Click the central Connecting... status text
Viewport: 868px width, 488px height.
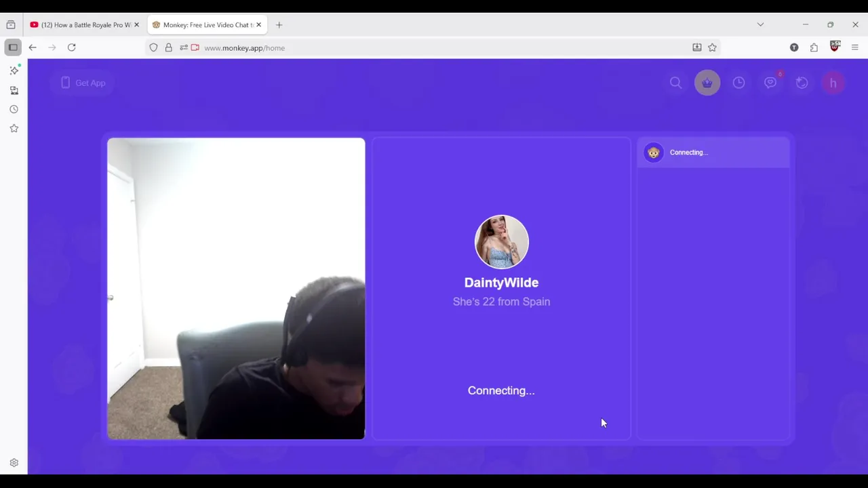pyautogui.click(x=501, y=390)
